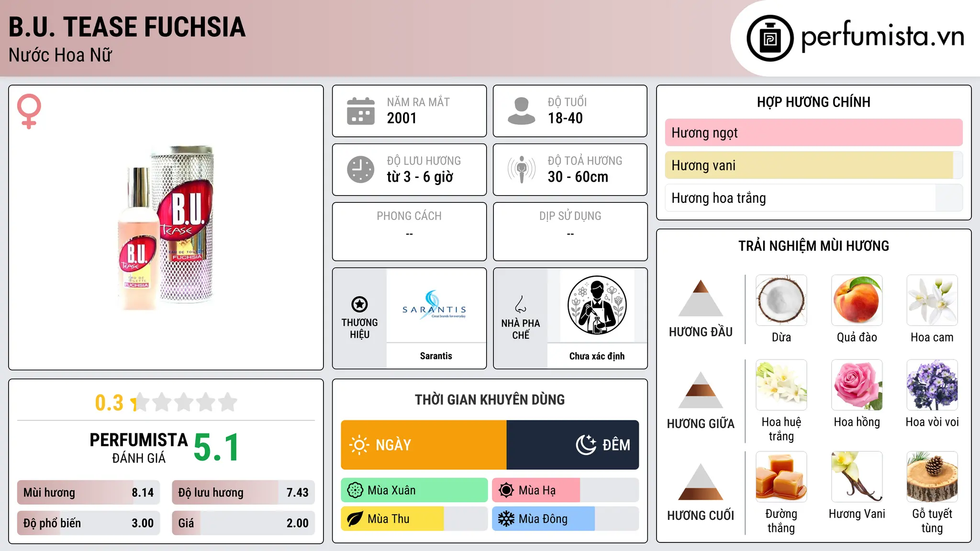This screenshot has height=551, width=980.
Task: Click the perfumista.vn site name
Action: [x=882, y=36]
